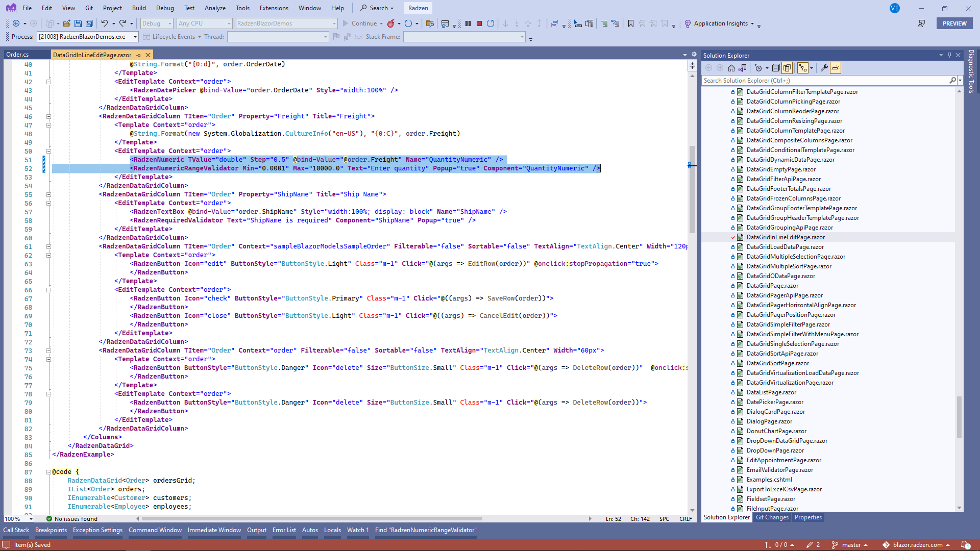Click the Git branch icon in status bar
980x551 pixels.
835,545
